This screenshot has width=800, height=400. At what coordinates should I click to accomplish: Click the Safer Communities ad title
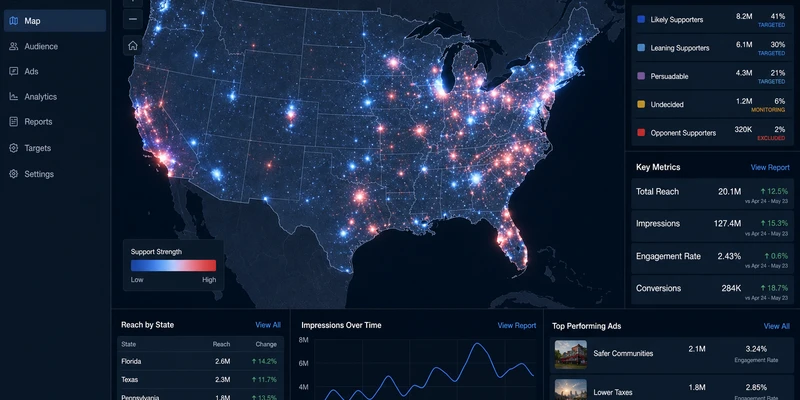[623, 354]
